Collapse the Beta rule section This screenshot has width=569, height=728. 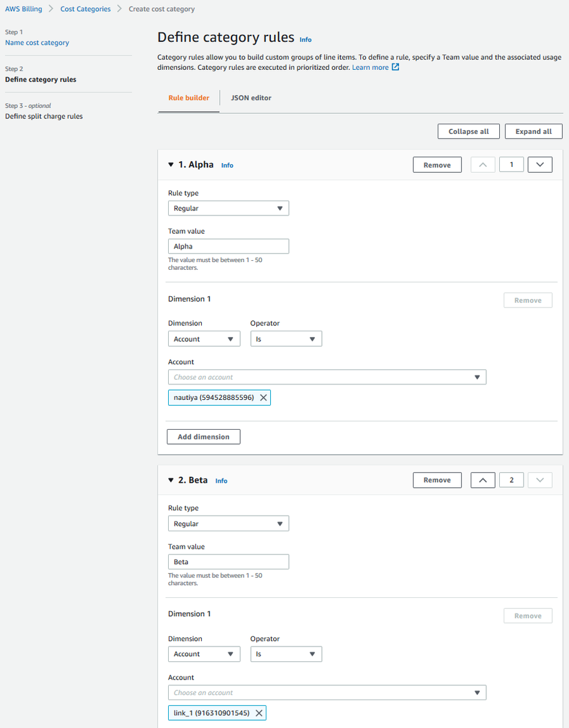171,480
